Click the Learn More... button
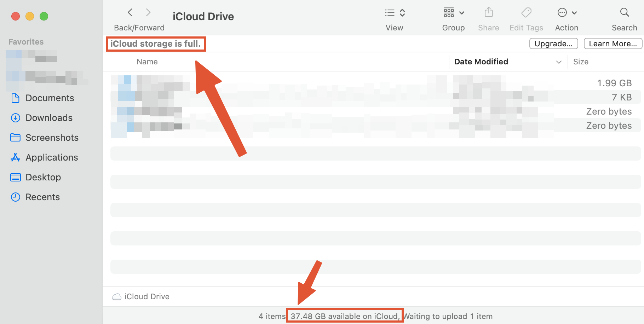 [613, 44]
